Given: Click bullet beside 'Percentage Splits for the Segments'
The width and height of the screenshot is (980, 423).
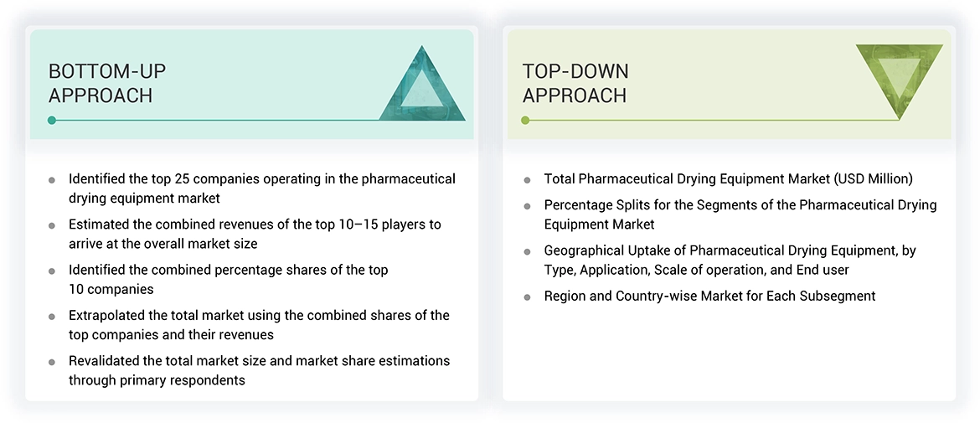Looking at the screenshot, I should pos(527,206).
